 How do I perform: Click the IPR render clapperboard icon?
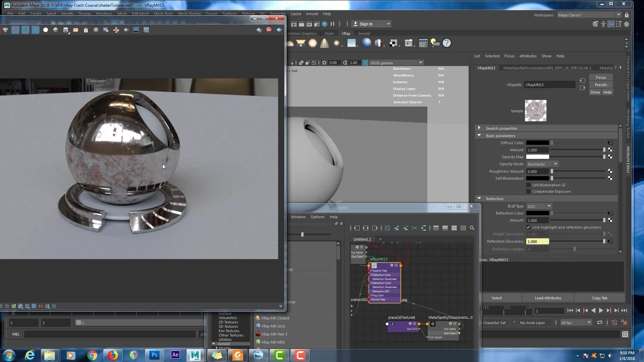309,24
